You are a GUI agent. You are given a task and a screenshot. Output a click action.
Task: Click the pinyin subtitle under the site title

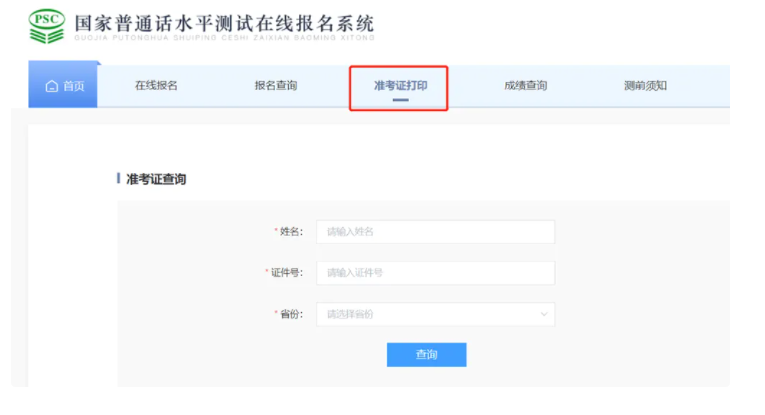pyautogui.click(x=225, y=40)
